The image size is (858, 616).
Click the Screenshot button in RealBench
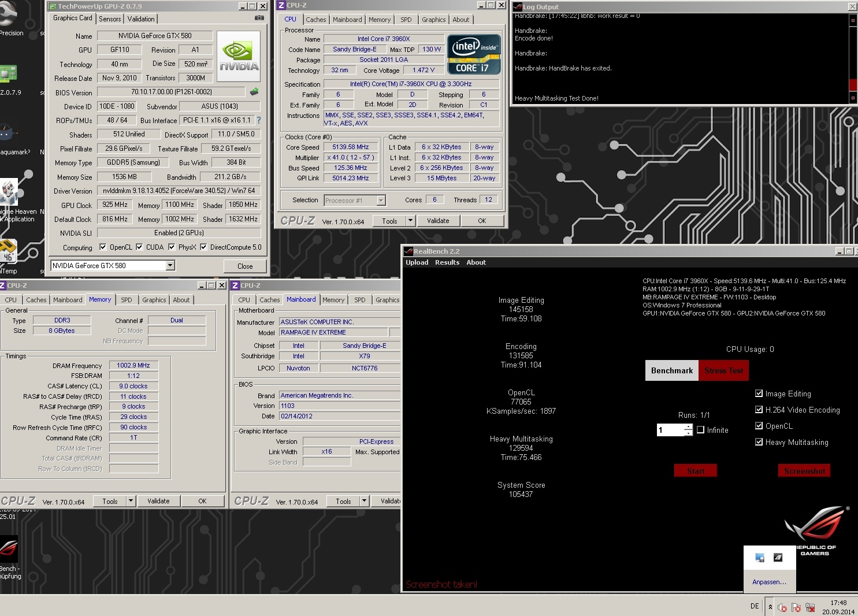click(x=804, y=471)
